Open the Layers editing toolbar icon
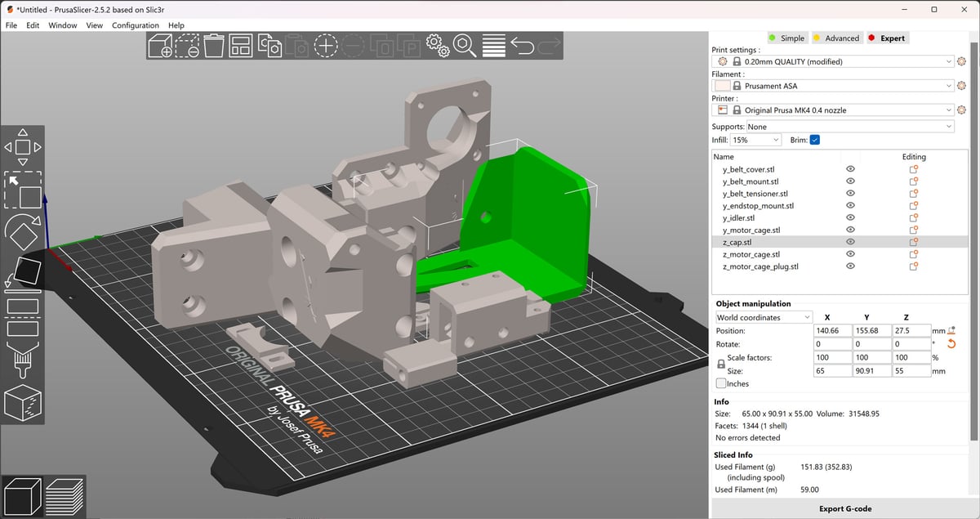This screenshot has width=980, height=519. point(493,45)
